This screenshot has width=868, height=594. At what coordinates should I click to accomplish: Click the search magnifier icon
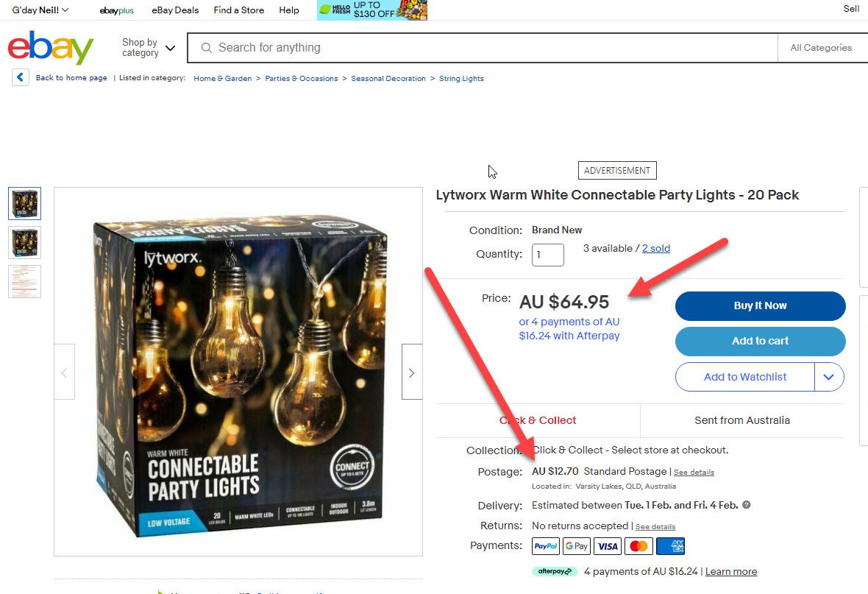207,48
